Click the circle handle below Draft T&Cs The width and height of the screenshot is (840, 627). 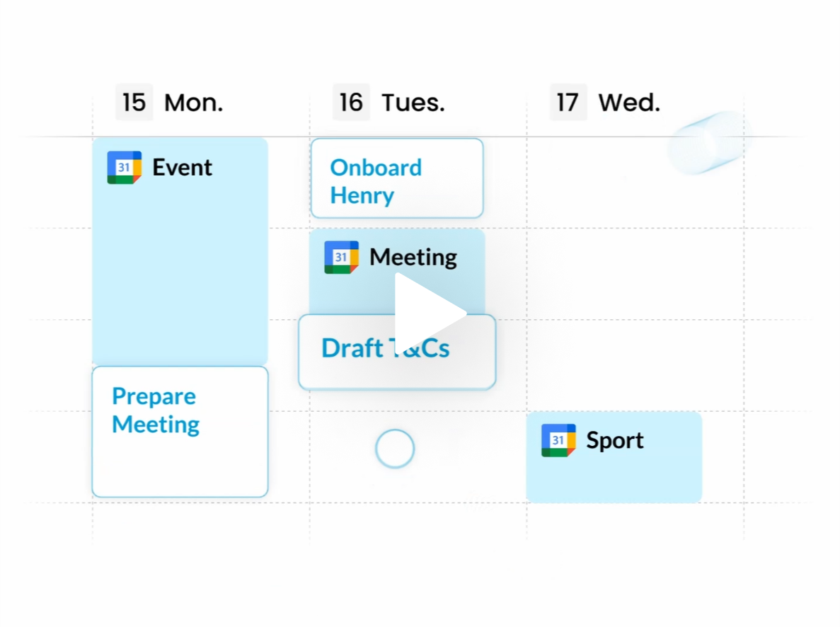point(394,449)
